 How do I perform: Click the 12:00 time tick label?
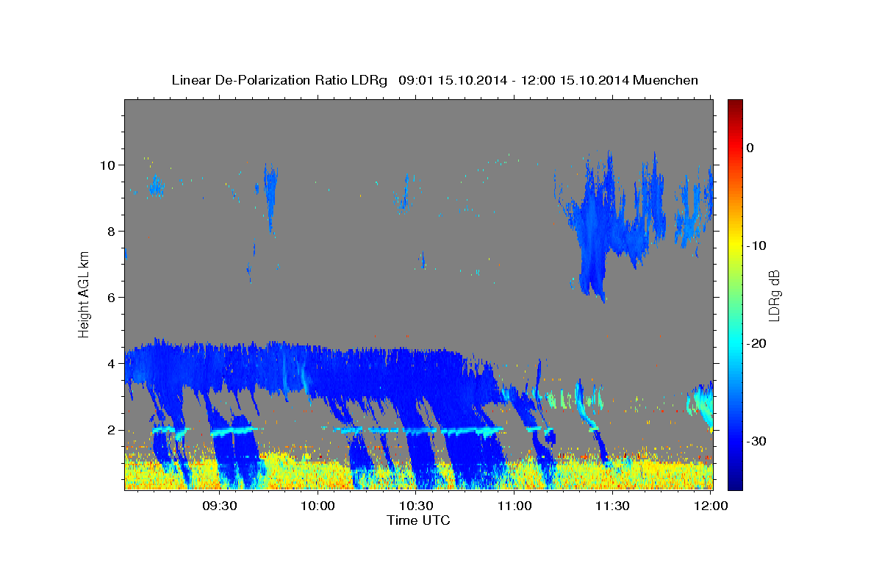(711, 506)
